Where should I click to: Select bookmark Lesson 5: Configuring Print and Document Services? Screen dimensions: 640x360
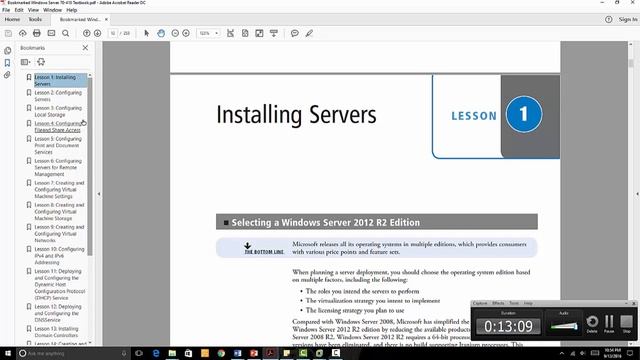click(x=58, y=145)
